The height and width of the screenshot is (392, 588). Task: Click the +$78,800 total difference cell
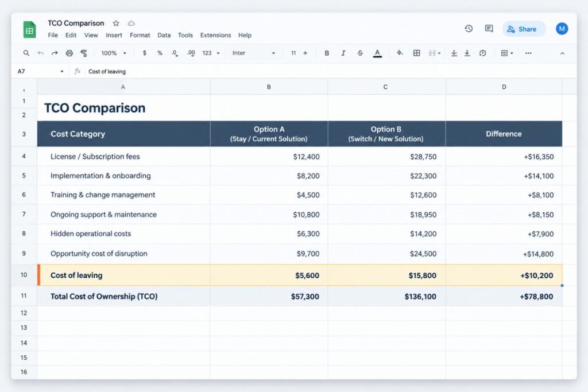(504, 296)
